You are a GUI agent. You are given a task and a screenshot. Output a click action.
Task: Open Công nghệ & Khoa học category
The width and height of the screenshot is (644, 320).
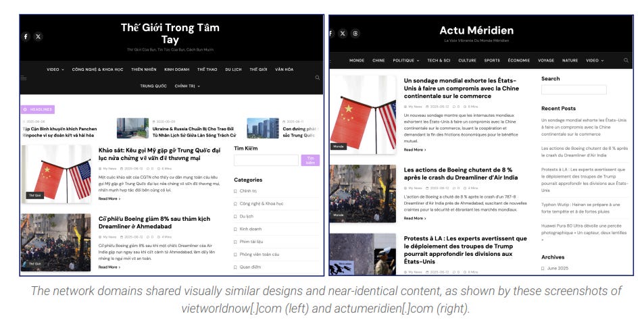click(262, 204)
